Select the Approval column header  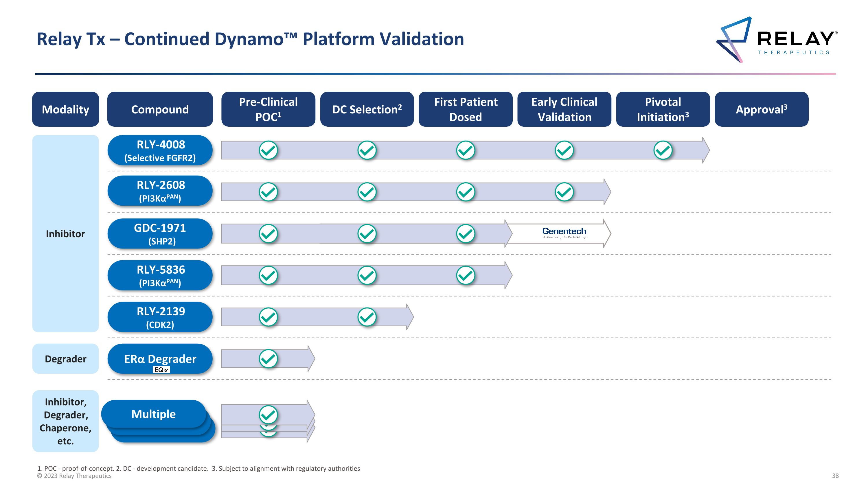761,109
